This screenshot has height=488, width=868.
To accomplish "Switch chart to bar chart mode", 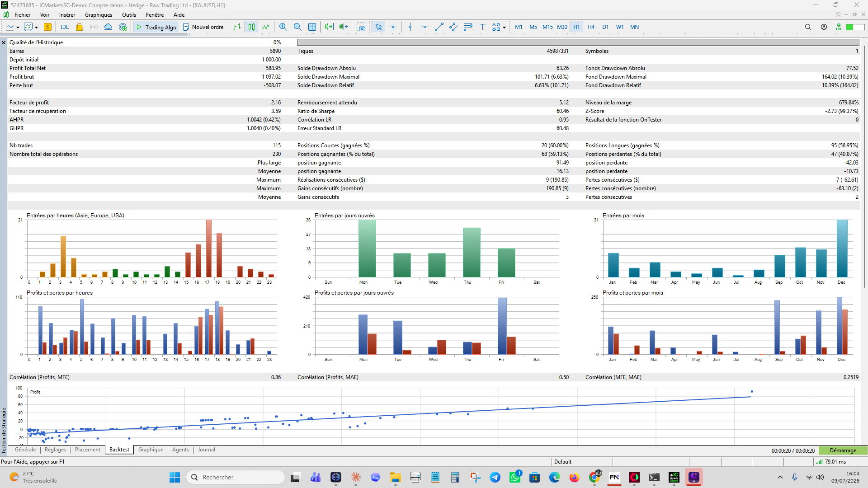I will (237, 27).
